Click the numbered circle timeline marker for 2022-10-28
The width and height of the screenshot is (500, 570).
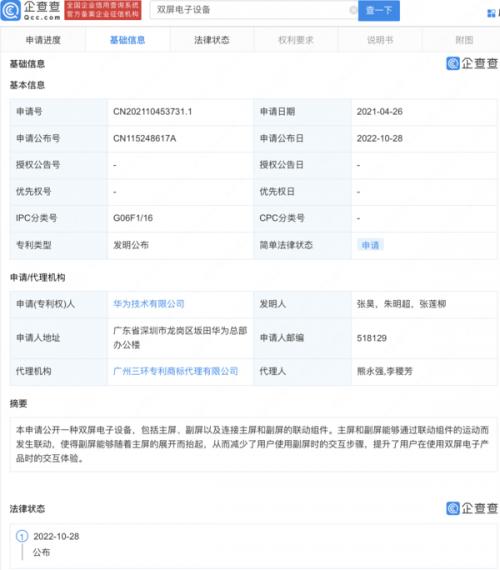click(x=22, y=536)
